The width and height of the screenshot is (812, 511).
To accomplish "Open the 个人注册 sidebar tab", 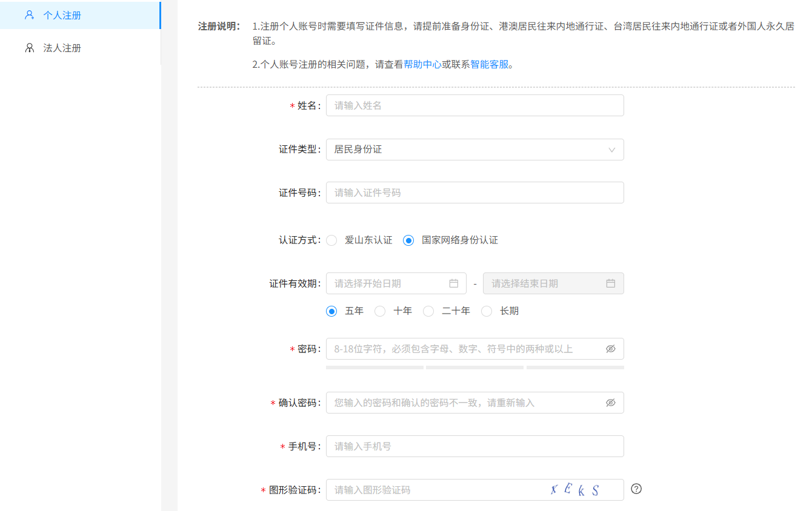I will tap(62, 15).
